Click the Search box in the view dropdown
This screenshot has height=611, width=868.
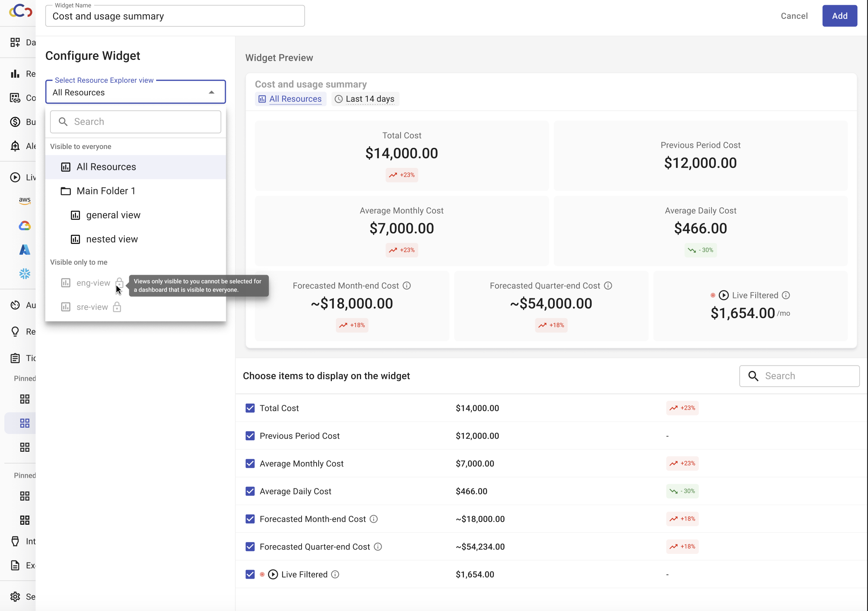[x=136, y=122]
